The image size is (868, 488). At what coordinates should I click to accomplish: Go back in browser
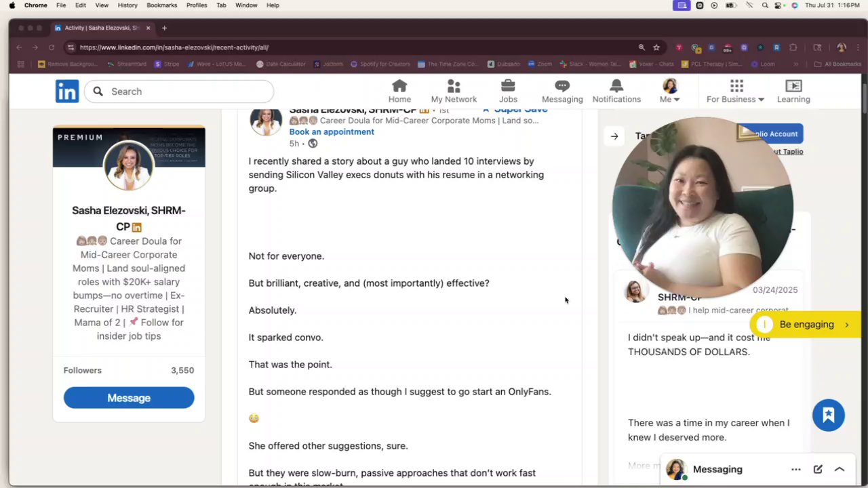tap(19, 47)
